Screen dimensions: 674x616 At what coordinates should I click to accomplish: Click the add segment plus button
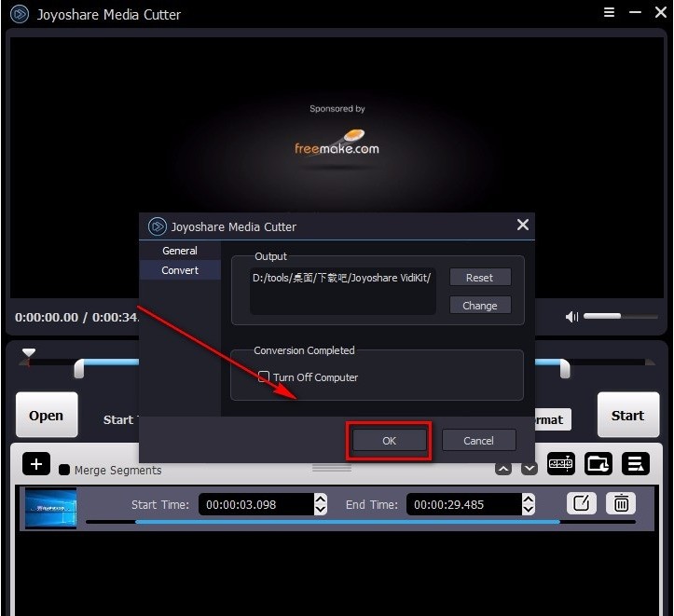[x=36, y=463]
